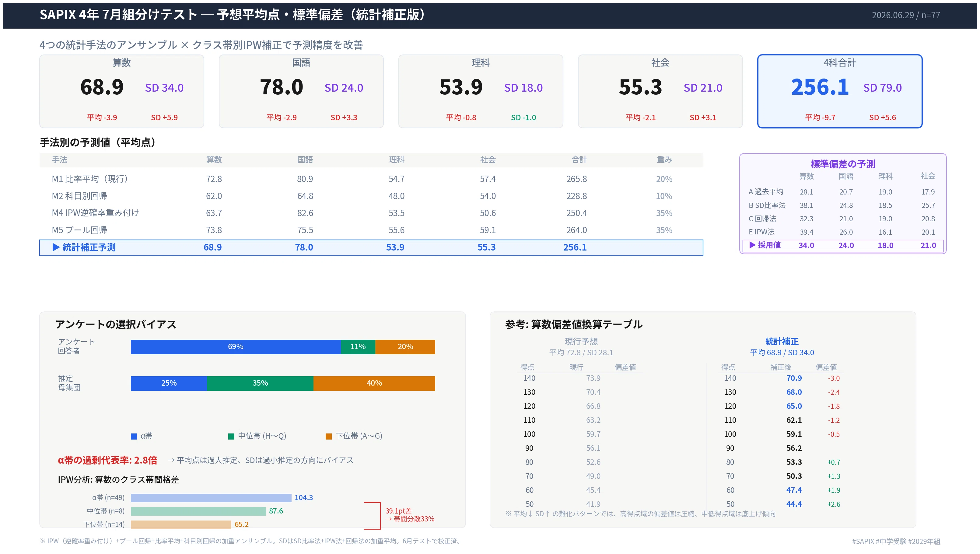
Task: Select the 理科 score card showing 53.9
Action: [x=481, y=91]
